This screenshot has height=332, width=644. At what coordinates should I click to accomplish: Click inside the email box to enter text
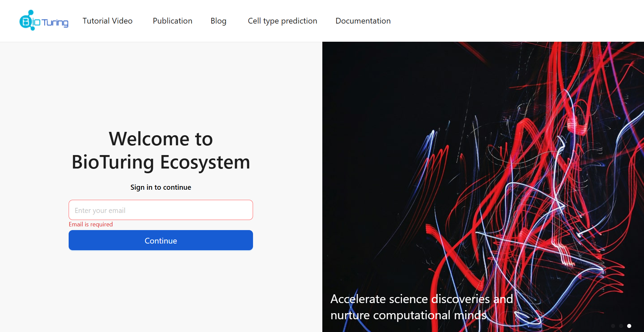(160, 210)
